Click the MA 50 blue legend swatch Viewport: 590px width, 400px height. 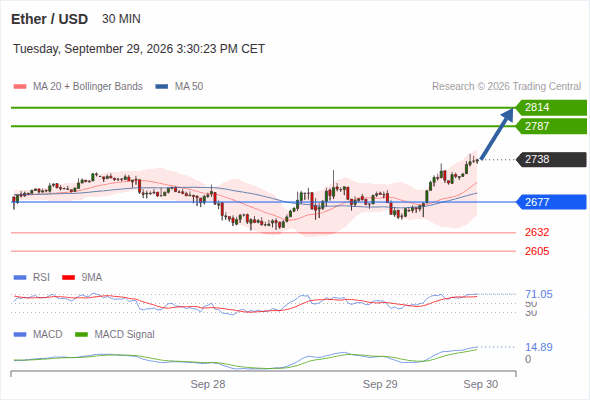coord(162,87)
